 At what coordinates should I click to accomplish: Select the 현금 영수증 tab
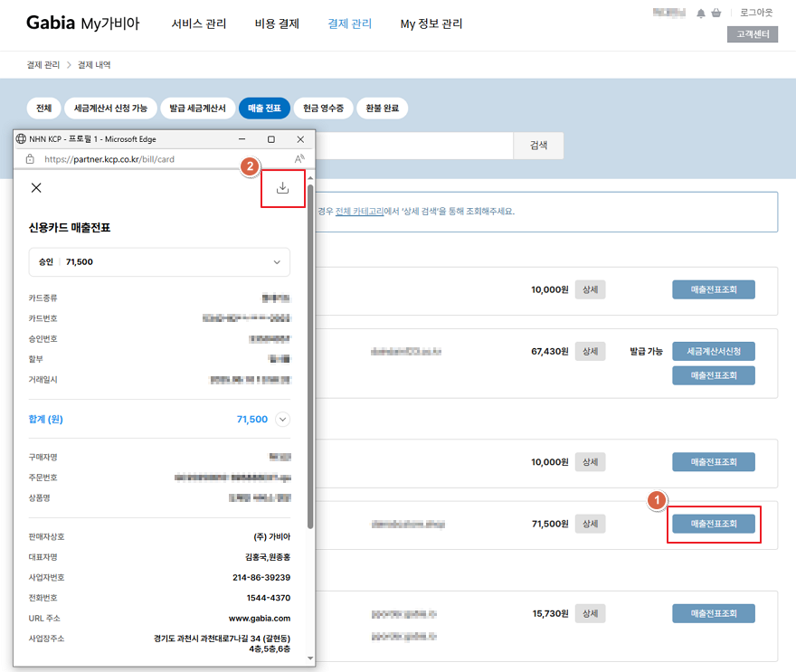(x=324, y=109)
